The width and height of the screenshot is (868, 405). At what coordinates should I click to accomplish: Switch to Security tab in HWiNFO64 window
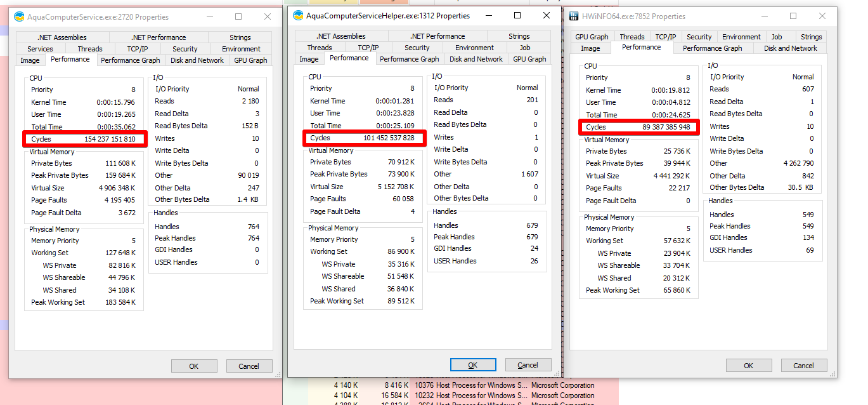click(x=699, y=37)
